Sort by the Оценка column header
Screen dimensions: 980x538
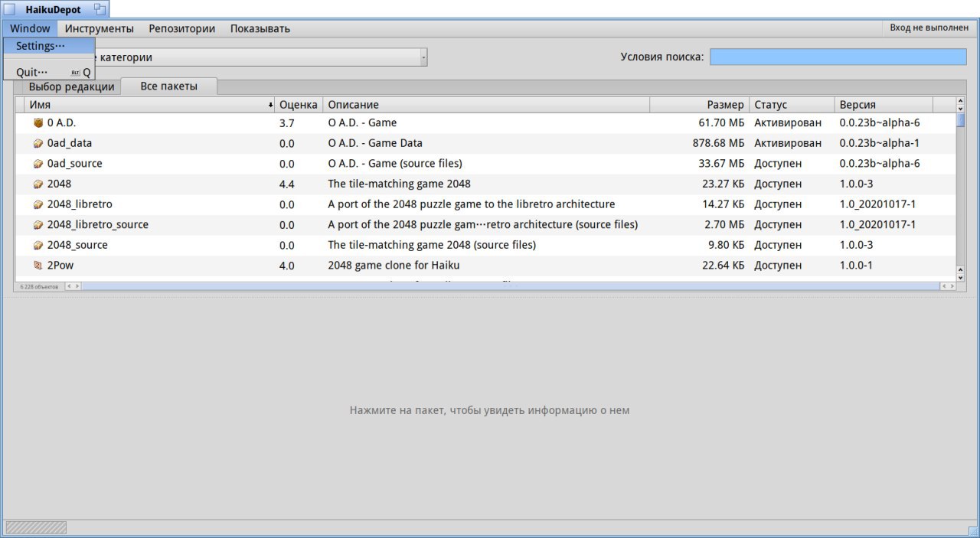(x=299, y=105)
